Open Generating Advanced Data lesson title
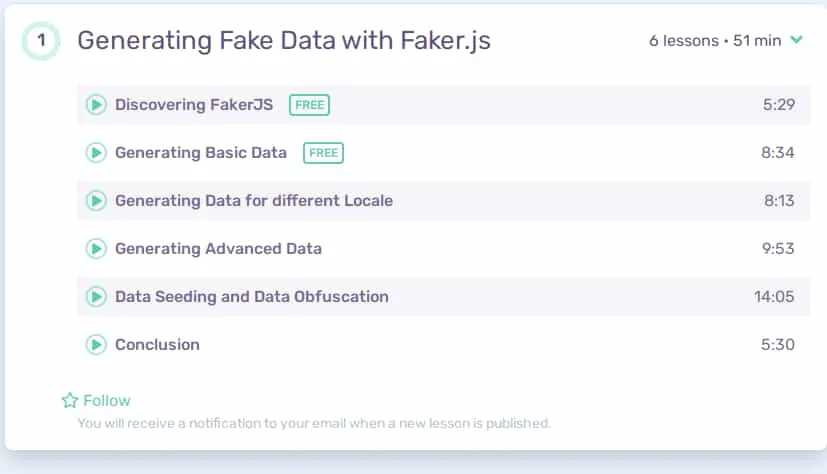The width and height of the screenshot is (827, 474). 218,249
